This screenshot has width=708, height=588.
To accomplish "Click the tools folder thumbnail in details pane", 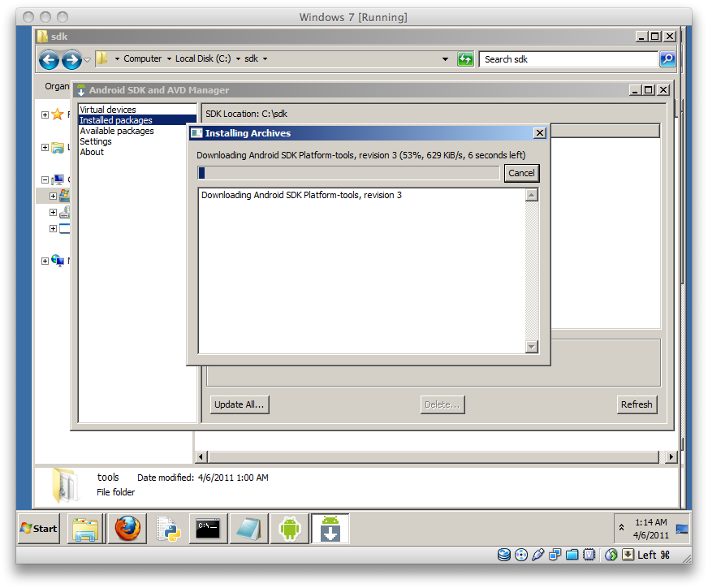I will click(x=66, y=486).
